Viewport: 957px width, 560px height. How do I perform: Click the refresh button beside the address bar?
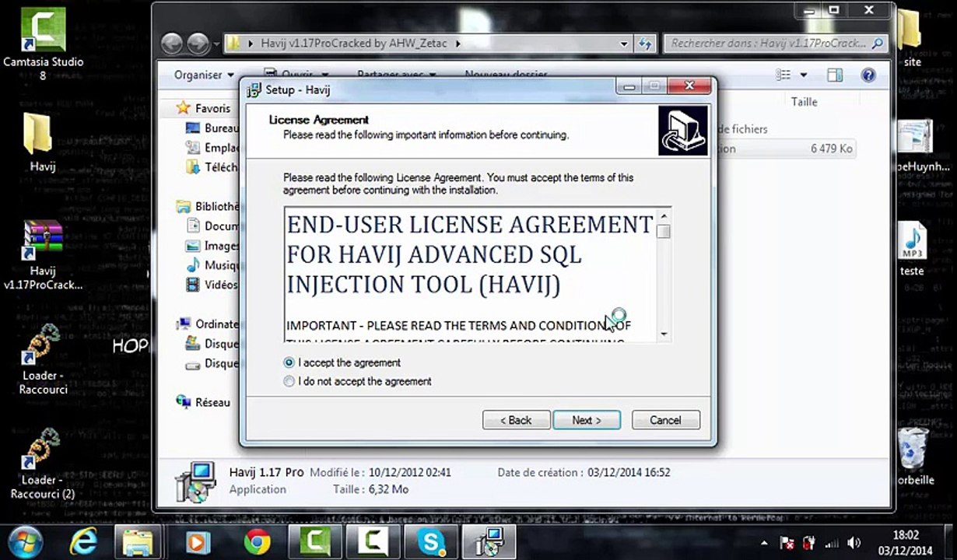644,44
